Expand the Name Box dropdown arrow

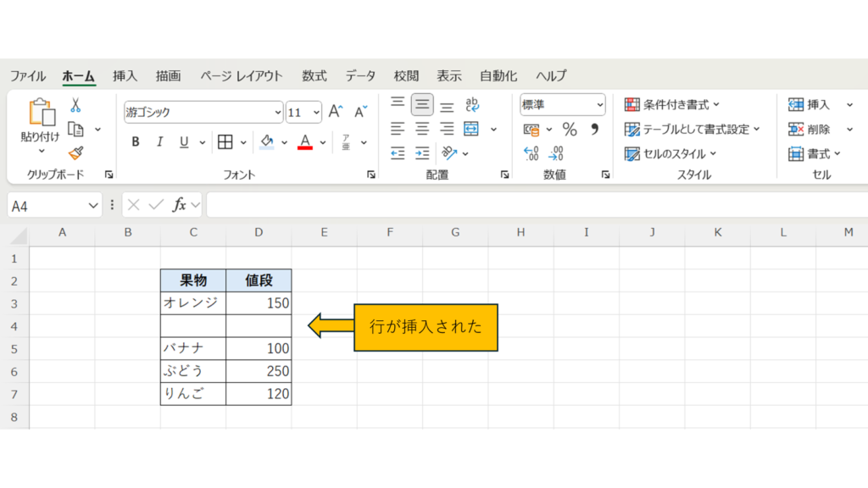tap(93, 206)
